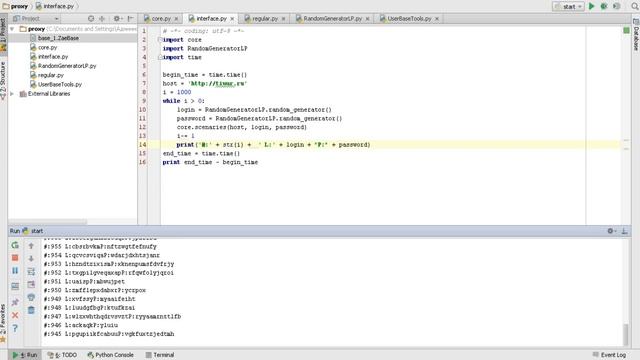The image size is (640, 360).
Task: Toggle the Database side tool window tab
Action: [x=636, y=35]
